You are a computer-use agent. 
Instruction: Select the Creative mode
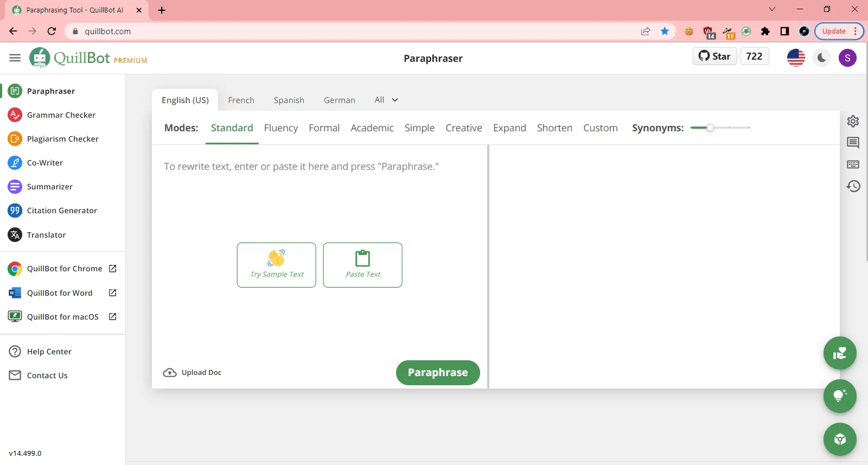[x=464, y=128]
